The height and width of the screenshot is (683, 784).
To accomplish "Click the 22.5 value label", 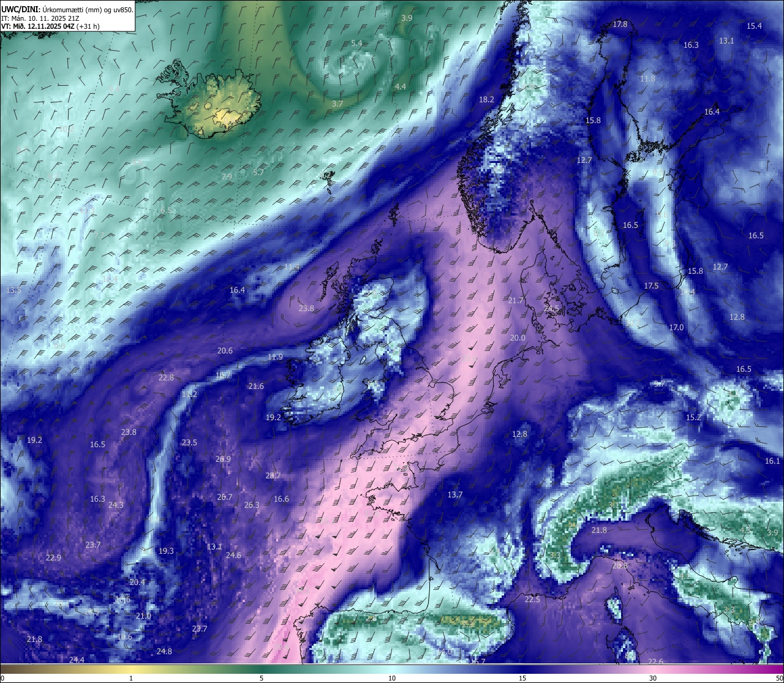I will pos(532,600).
